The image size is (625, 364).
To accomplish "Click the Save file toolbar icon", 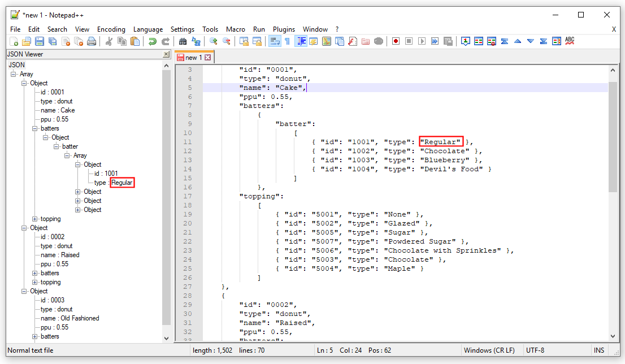I will point(40,41).
